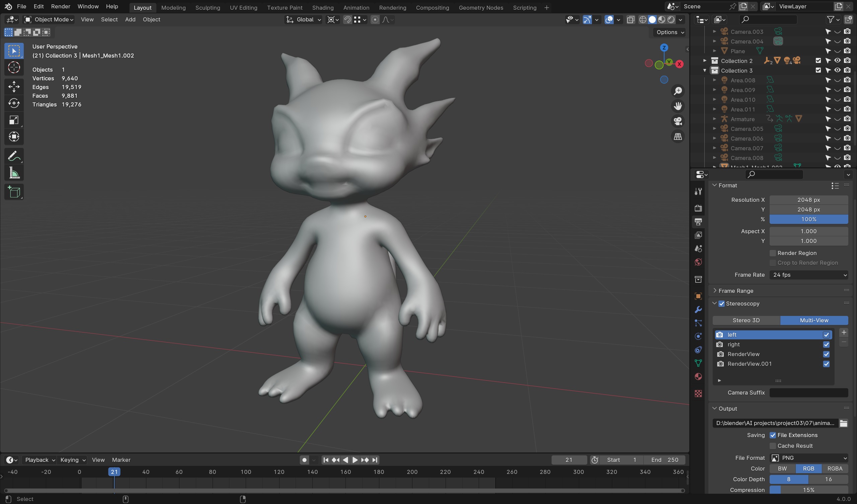Enable the Stereoscopy checkbox

(722, 303)
